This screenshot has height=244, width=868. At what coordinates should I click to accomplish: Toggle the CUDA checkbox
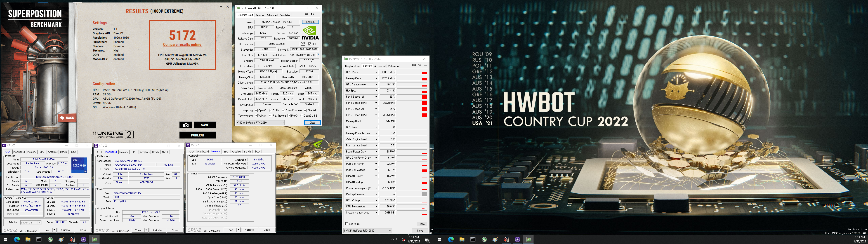point(271,110)
